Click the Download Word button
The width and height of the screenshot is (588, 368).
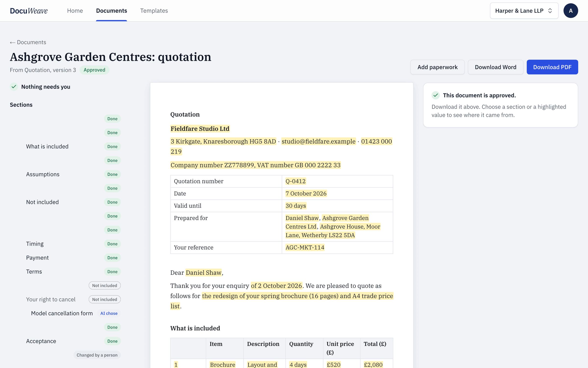tap(495, 67)
